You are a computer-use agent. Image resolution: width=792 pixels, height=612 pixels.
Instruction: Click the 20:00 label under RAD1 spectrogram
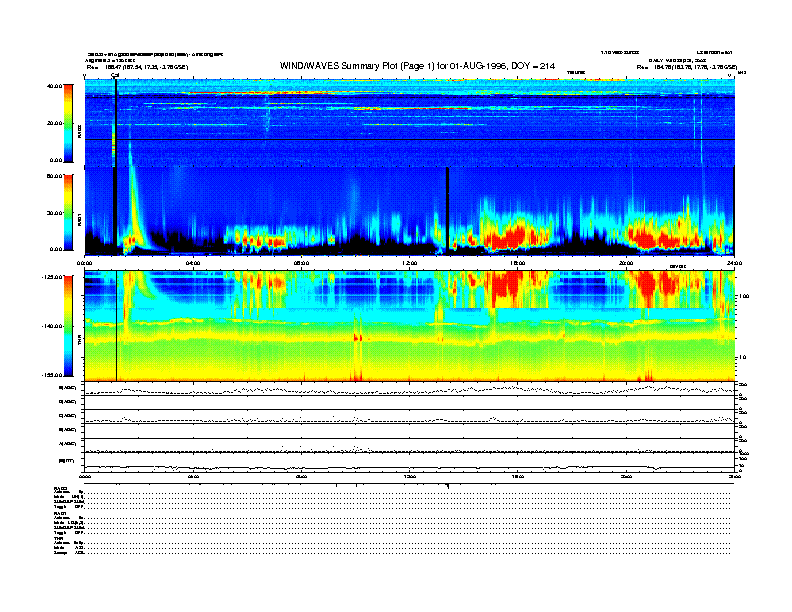tap(626, 263)
